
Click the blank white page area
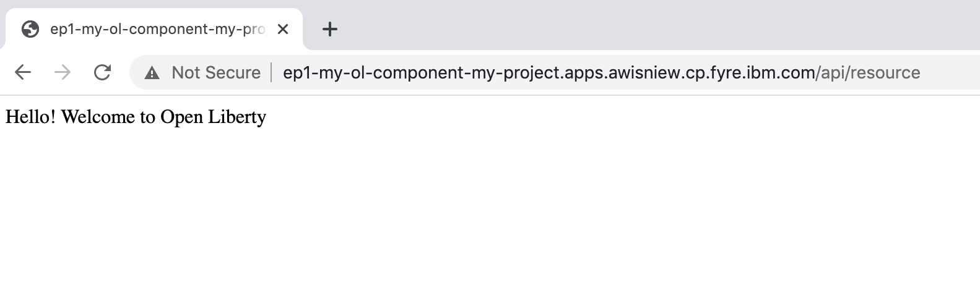click(x=489, y=216)
